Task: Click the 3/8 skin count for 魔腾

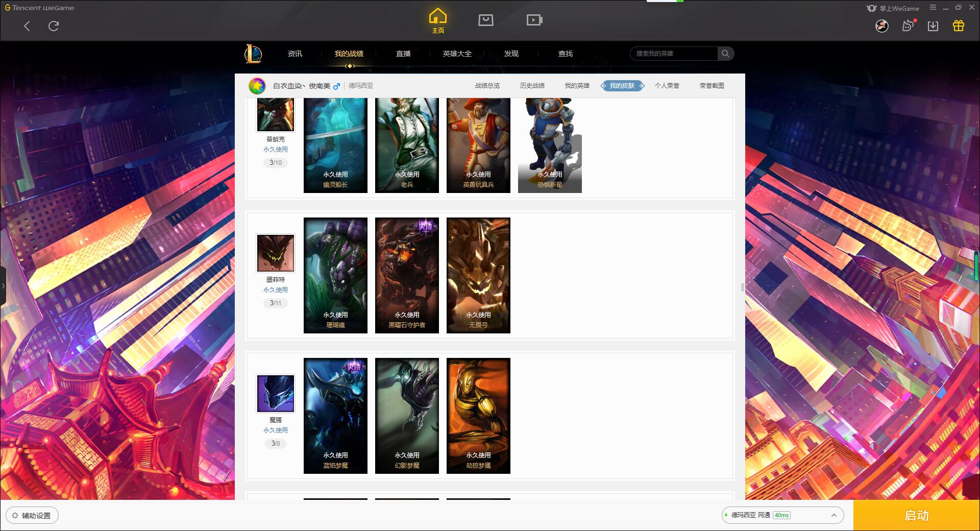Action: pyautogui.click(x=276, y=444)
